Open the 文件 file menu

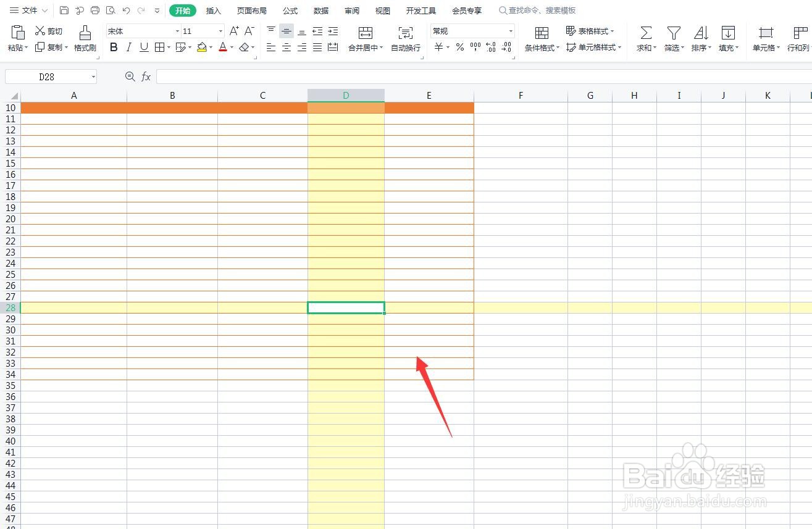[28, 10]
